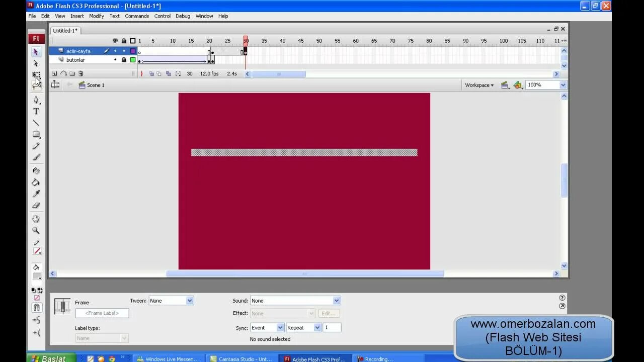644x362 pixels.
Task: Insert a new layer in the timeline
Action: click(x=55, y=73)
